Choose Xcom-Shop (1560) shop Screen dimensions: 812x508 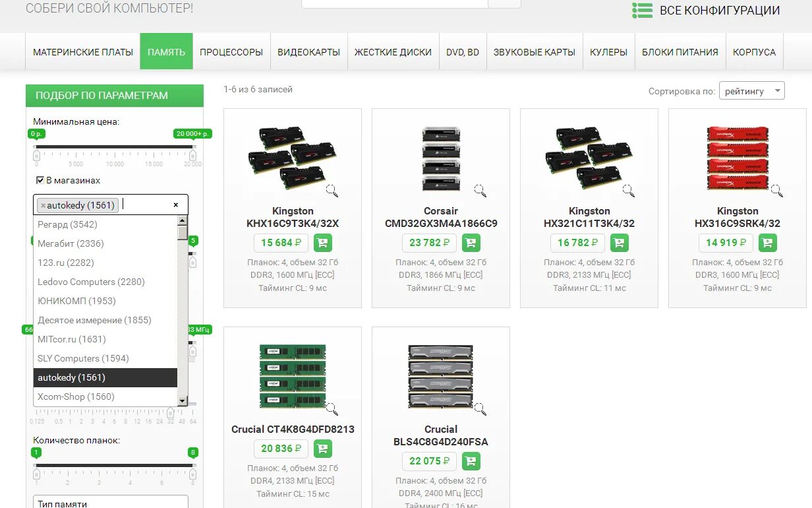tap(105, 397)
